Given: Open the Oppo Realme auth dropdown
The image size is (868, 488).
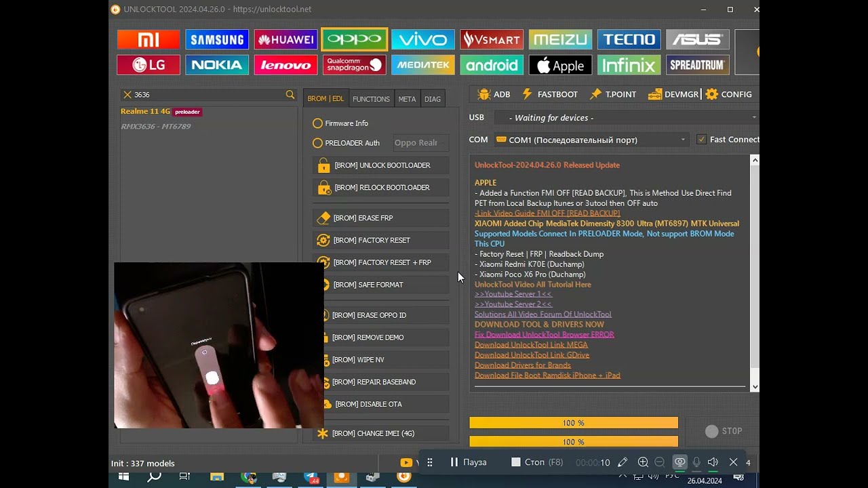Looking at the screenshot, I should pyautogui.click(x=420, y=143).
